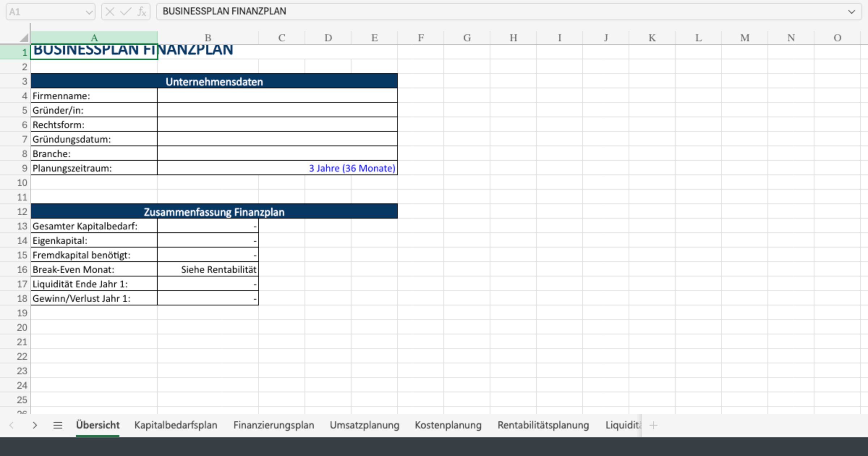Open the Name Box dropdown
Image resolution: width=868 pixels, height=456 pixels.
89,11
